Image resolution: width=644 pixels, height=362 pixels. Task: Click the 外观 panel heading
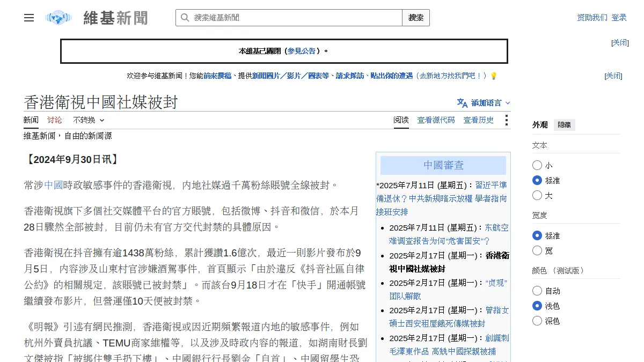tap(540, 125)
